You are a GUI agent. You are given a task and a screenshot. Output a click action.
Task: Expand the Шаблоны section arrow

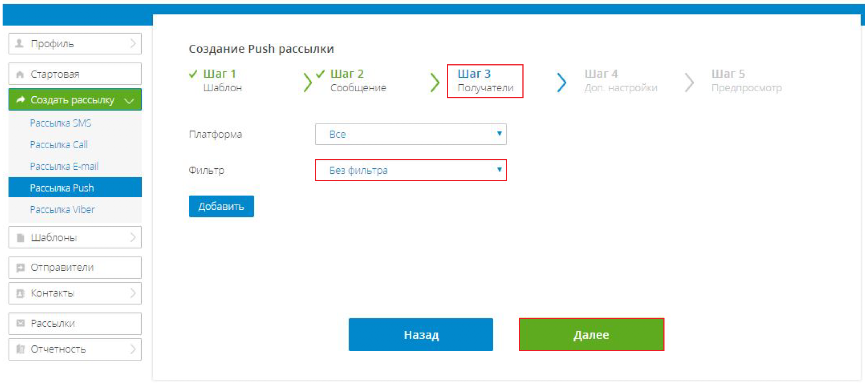[133, 237]
